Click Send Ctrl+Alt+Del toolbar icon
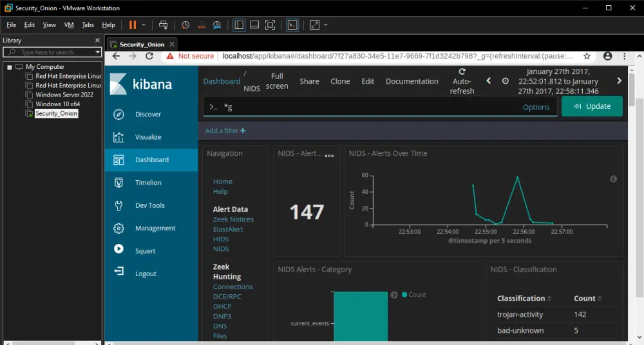Image resolution: width=644 pixels, height=345 pixels. click(163, 25)
